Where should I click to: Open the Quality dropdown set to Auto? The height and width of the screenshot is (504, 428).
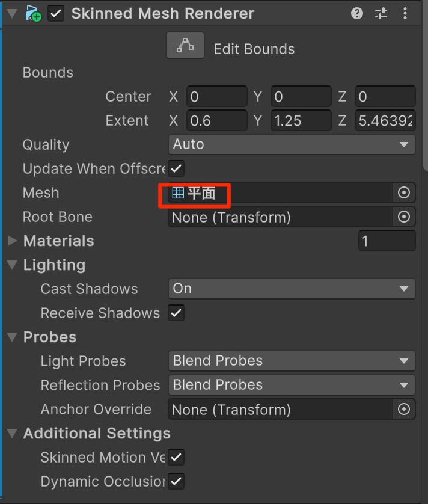(292, 144)
